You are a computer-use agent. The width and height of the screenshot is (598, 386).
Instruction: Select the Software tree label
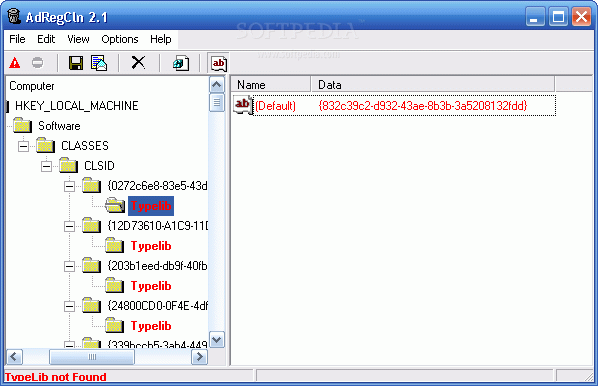59,125
